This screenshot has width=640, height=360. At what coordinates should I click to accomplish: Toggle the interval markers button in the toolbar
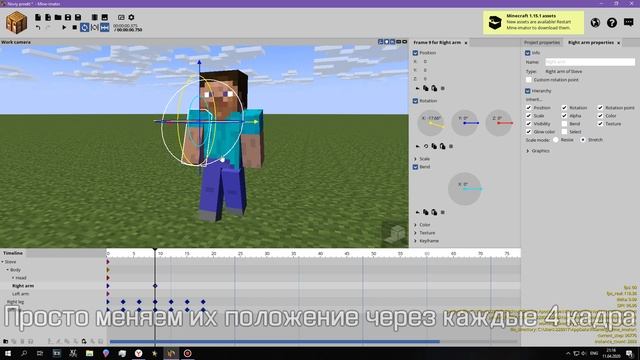[95, 28]
